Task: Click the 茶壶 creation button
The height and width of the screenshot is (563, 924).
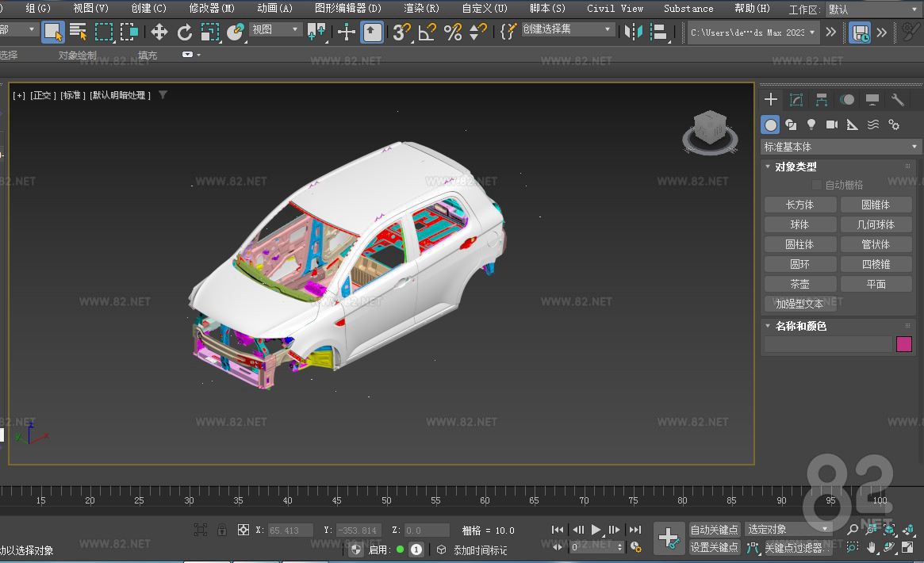Action: pyautogui.click(x=799, y=283)
